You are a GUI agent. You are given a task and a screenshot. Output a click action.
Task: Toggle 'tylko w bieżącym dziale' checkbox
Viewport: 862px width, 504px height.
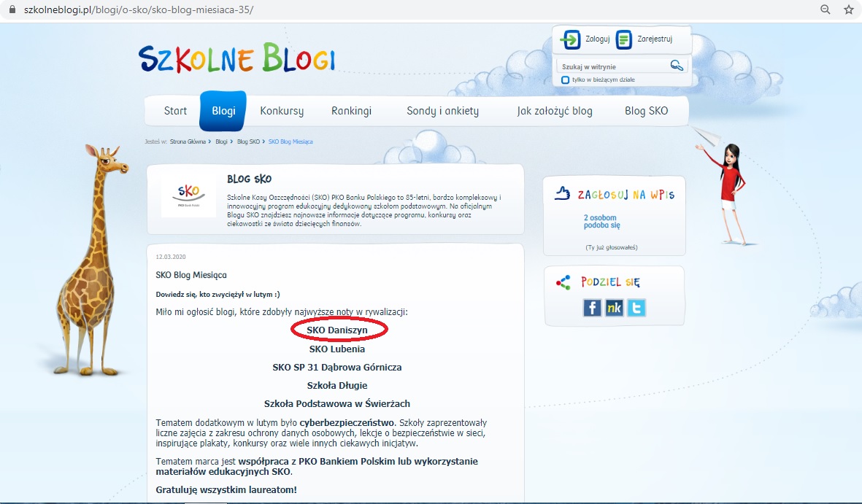click(565, 80)
